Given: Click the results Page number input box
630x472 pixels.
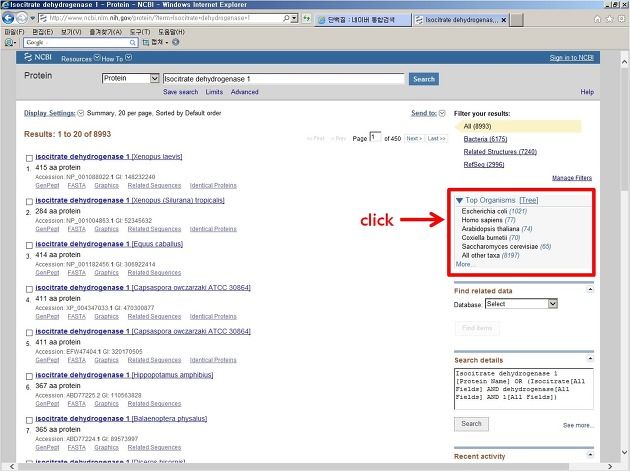Looking at the screenshot, I should point(375,137).
